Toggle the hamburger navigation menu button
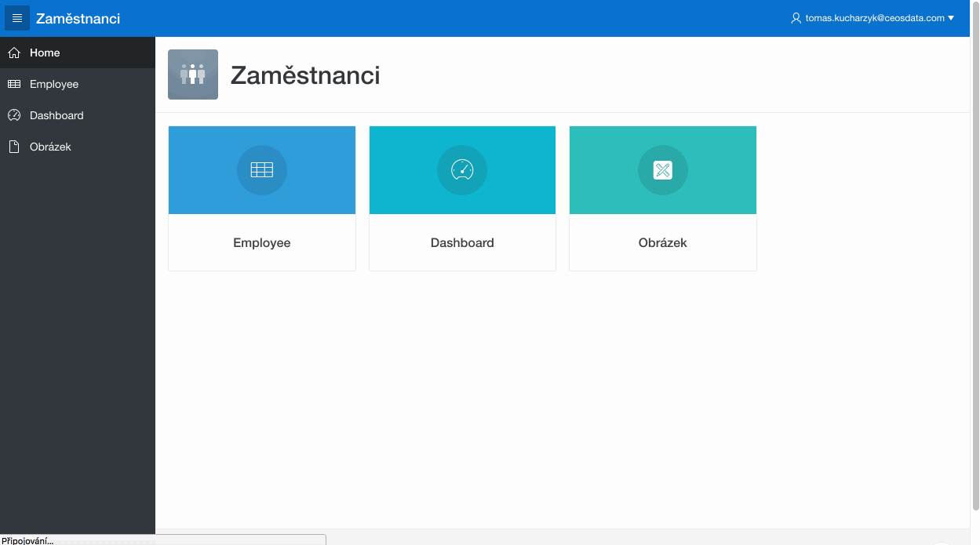 point(17,18)
